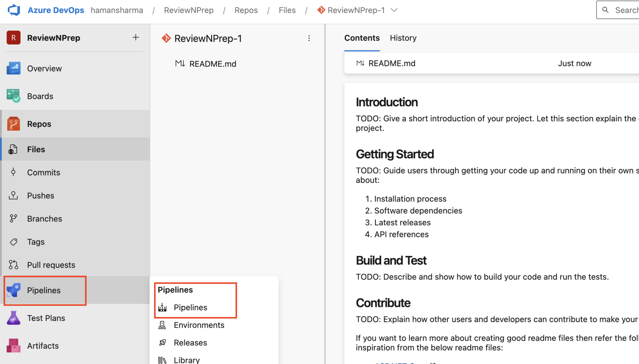
Task: Open the Artifacts icon
Action: 13,346
